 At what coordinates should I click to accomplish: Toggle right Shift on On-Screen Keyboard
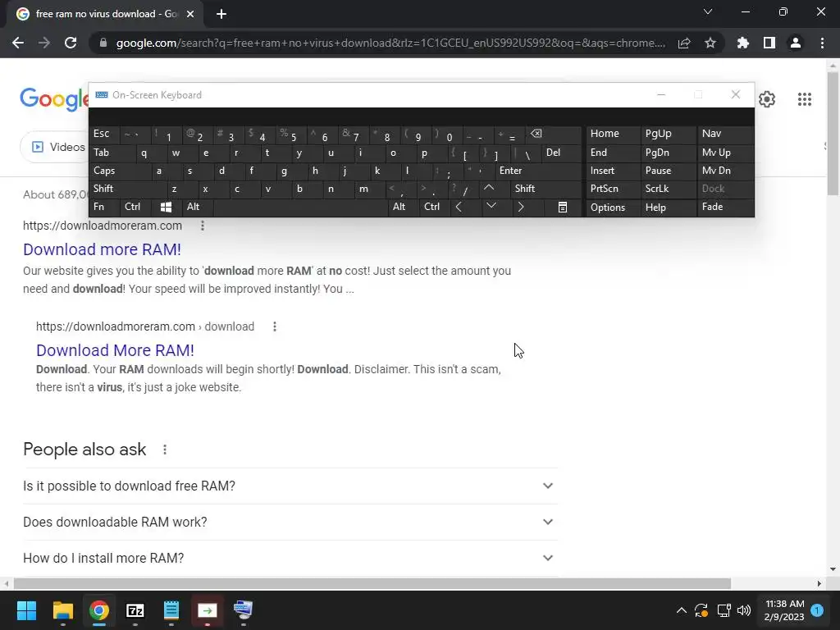(546, 189)
